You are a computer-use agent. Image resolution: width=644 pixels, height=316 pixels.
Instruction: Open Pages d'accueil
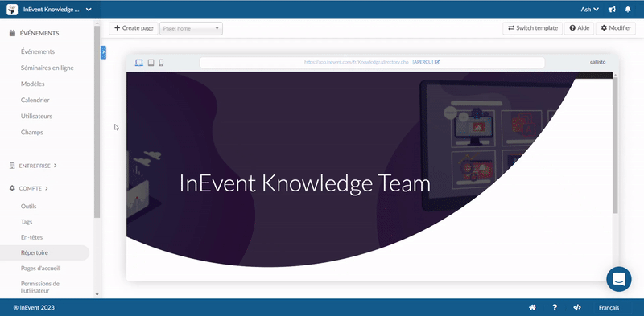tap(40, 268)
